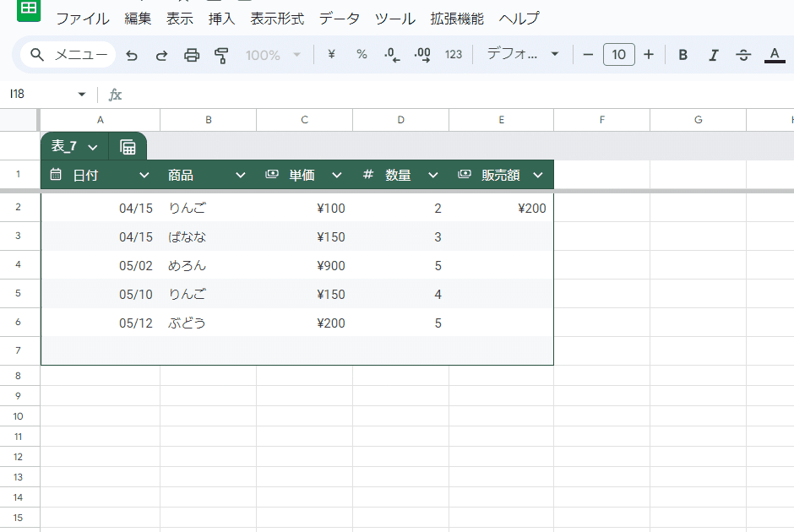Open the 商品 column dropdown
Screen dimensions: 794x532
(x=241, y=175)
